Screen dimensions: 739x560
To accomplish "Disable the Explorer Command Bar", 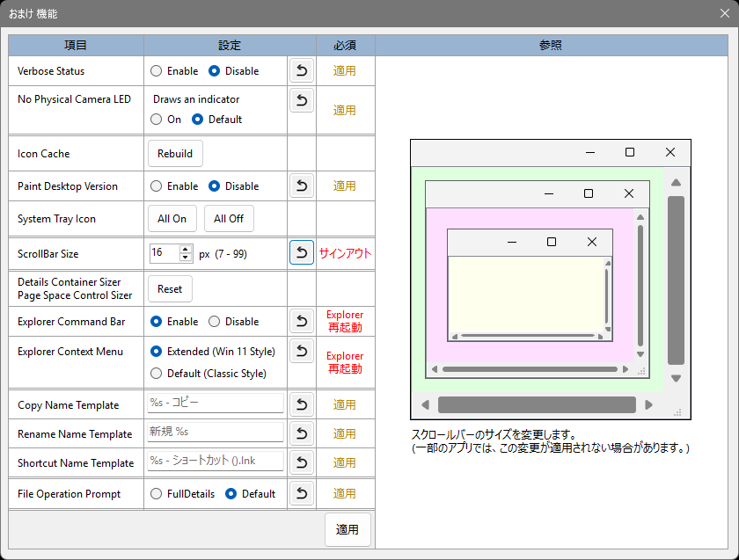I will click(214, 322).
